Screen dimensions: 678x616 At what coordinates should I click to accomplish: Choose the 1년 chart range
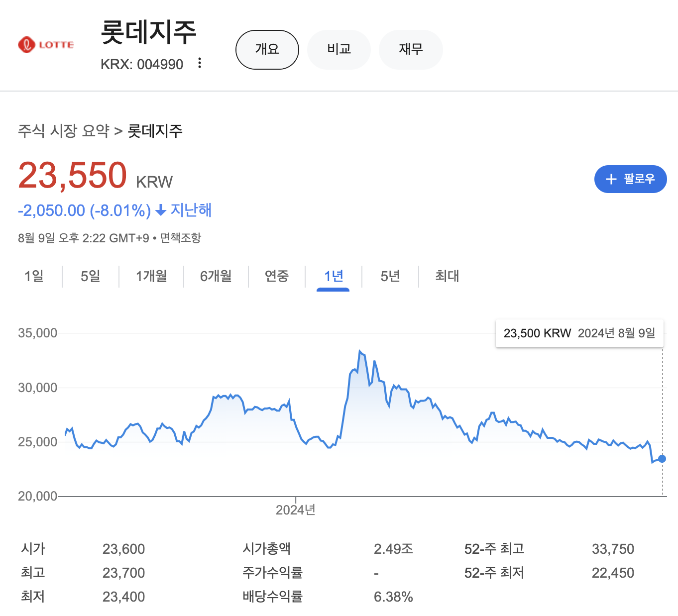pos(334,276)
